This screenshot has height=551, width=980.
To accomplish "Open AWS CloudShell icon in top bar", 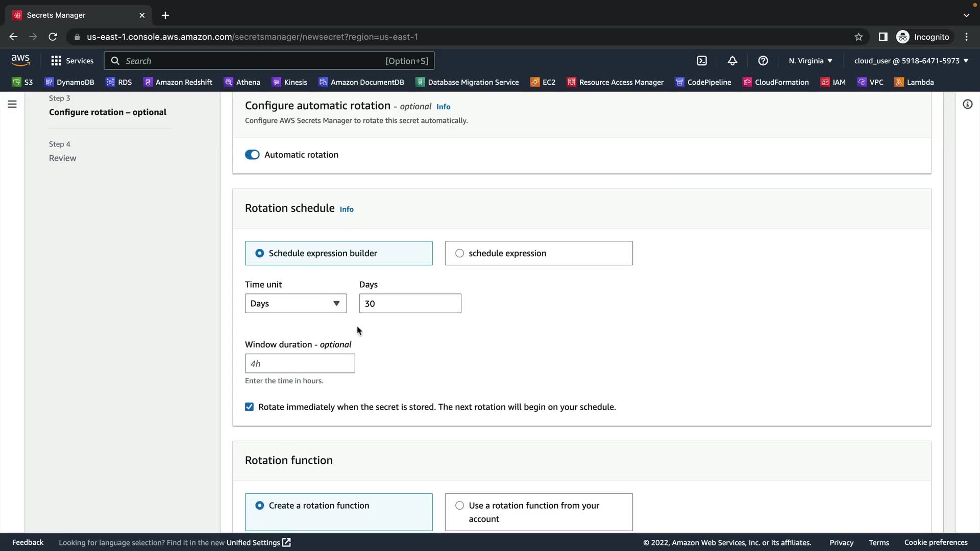I will click(702, 61).
